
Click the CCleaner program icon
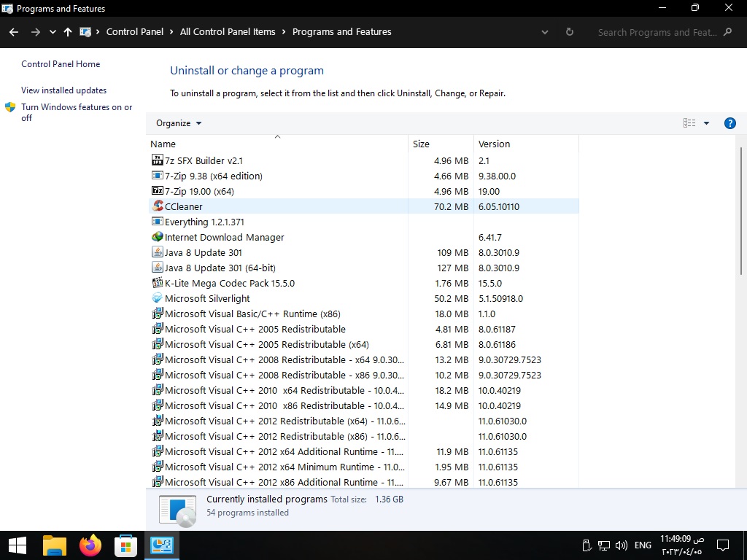click(x=158, y=206)
